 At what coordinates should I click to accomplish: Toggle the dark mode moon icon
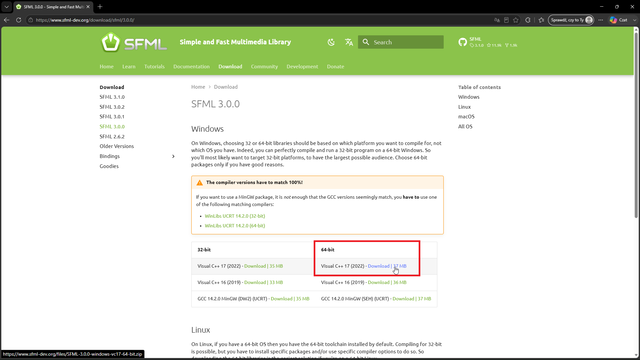pyautogui.click(x=331, y=42)
